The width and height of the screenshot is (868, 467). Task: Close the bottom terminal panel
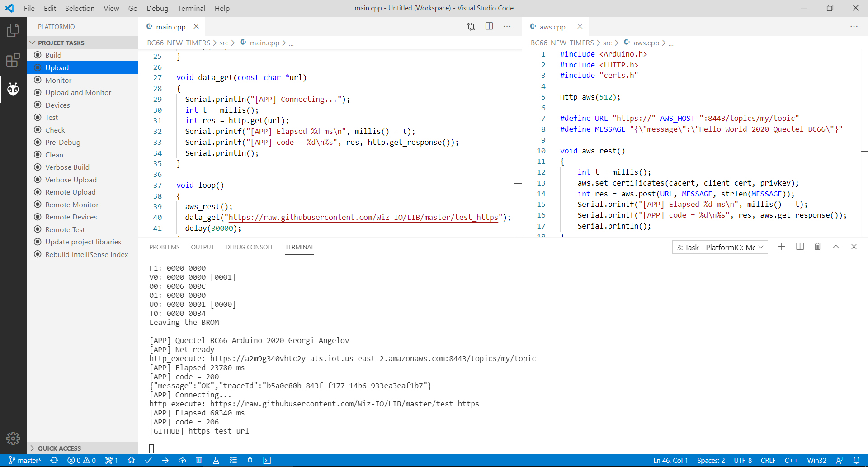pos(854,247)
